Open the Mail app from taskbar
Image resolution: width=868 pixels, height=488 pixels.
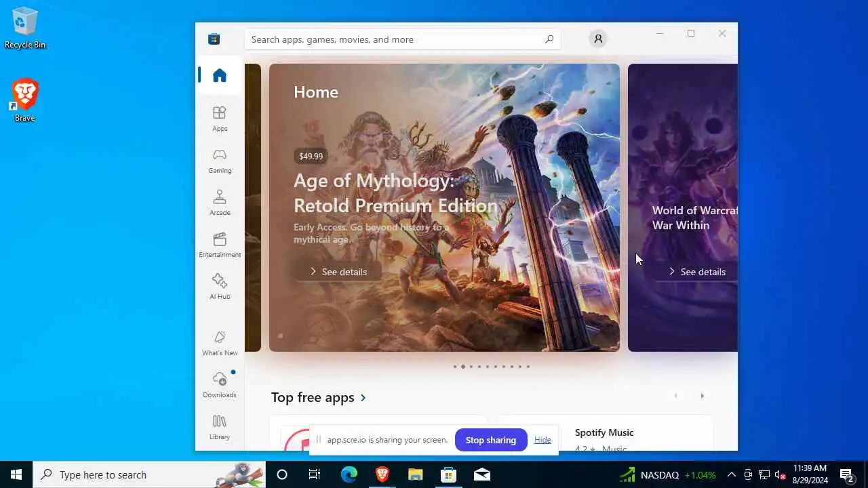point(482,475)
